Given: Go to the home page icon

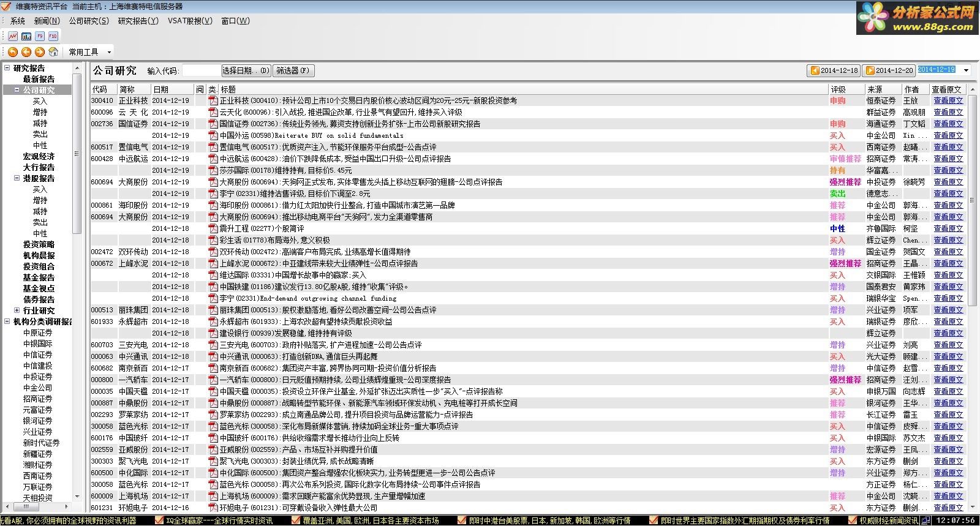Looking at the screenshot, I should pos(53,52).
